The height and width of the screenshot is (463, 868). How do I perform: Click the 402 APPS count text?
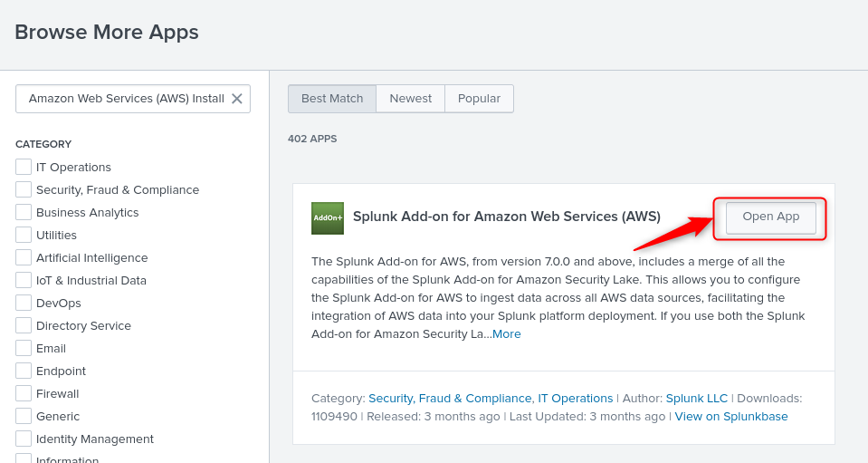312,139
